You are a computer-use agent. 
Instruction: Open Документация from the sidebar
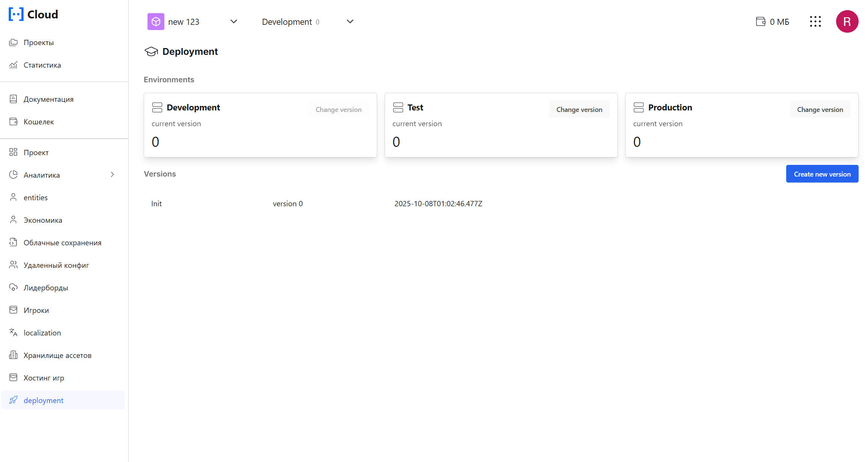tap(48, 99)
